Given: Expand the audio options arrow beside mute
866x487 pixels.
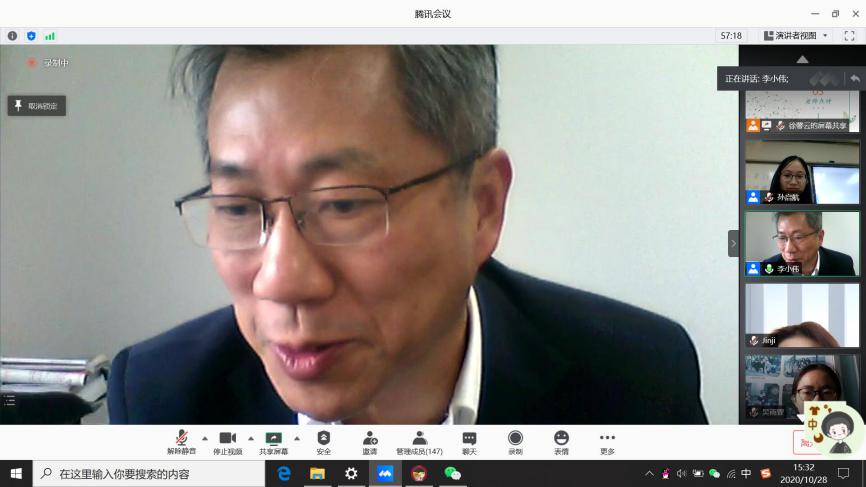Looking at the screenshot, I should (205, 438).
